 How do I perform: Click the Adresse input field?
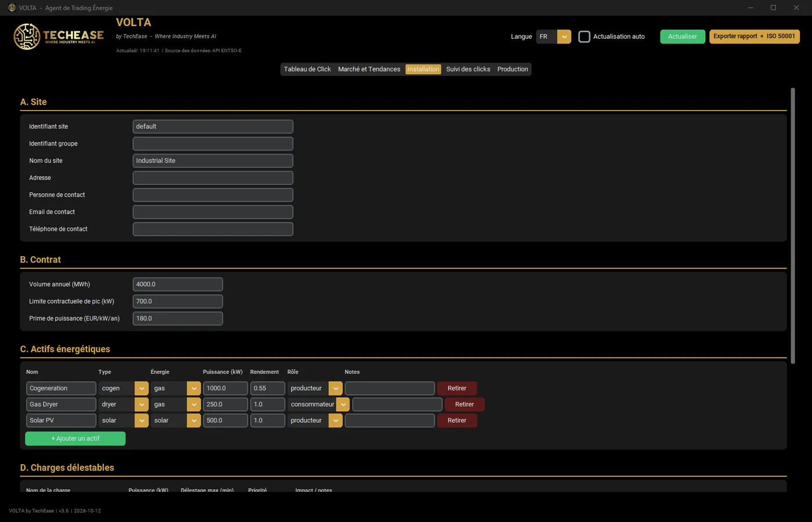point(213,177)
